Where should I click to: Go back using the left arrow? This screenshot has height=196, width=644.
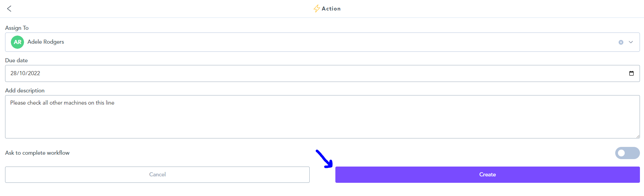[9, 8]
